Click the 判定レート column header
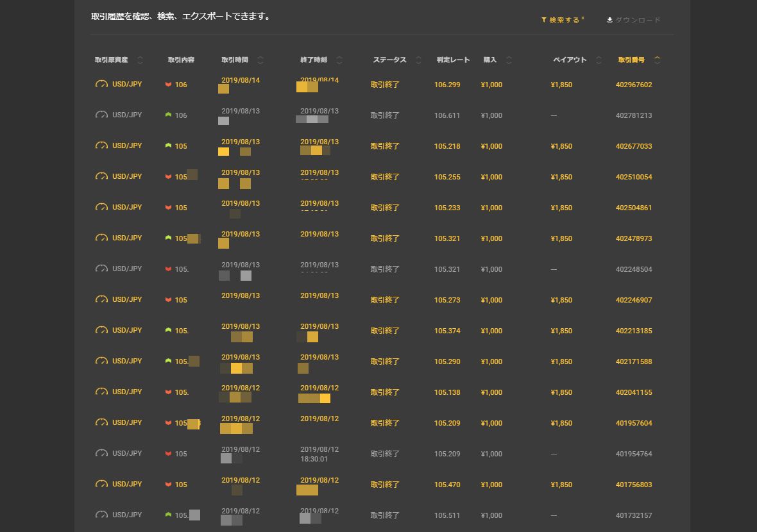 point(453,60)
